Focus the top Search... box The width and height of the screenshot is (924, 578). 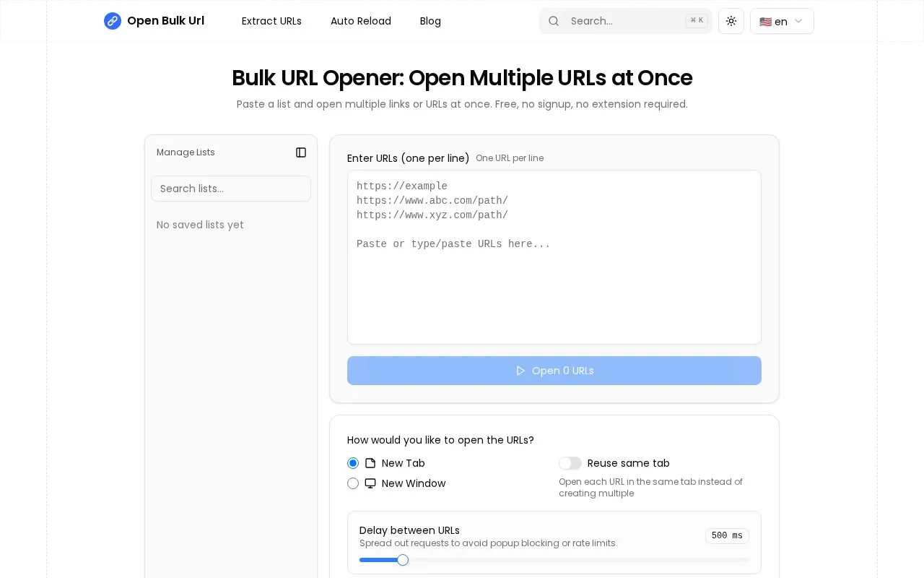pyautogui.click(x=626, y=21)
